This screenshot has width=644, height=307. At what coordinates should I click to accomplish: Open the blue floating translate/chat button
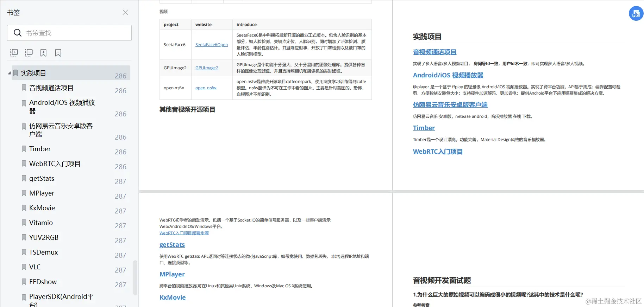[636, 14]
